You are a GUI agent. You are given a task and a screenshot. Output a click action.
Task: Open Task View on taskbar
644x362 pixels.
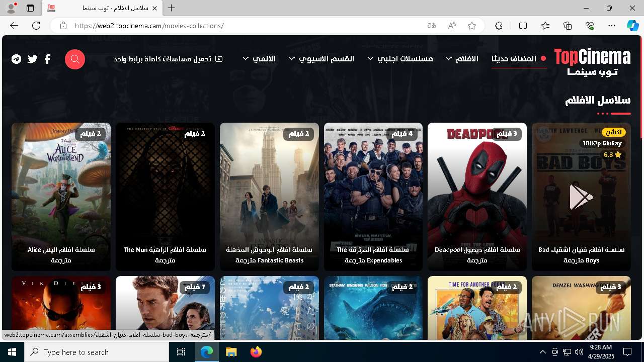point(181,352)
